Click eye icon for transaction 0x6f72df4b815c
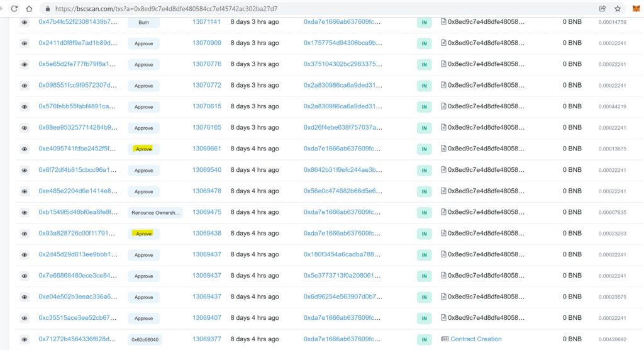This screenshot has width=644, height=350. (25, 170)
